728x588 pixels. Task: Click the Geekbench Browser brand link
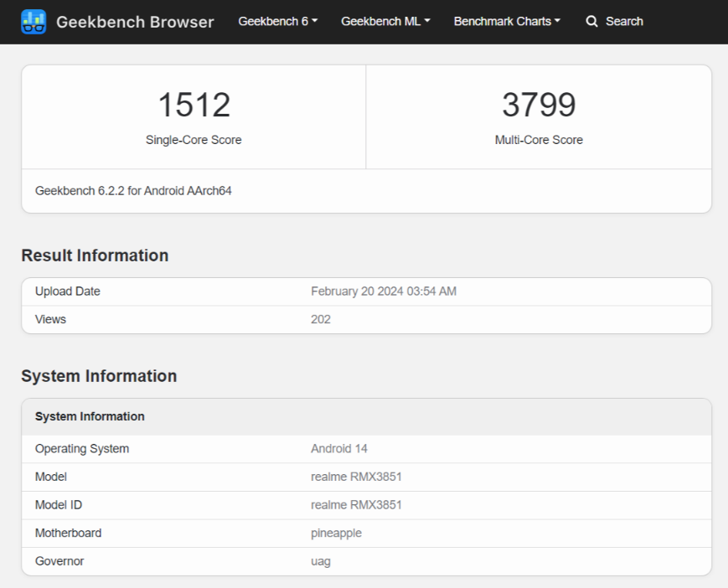(135, 22)
